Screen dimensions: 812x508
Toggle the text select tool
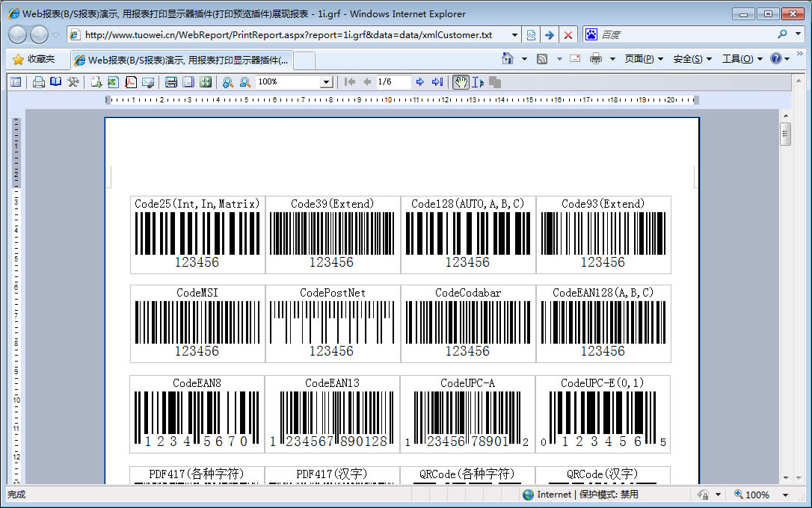(478, 82)
